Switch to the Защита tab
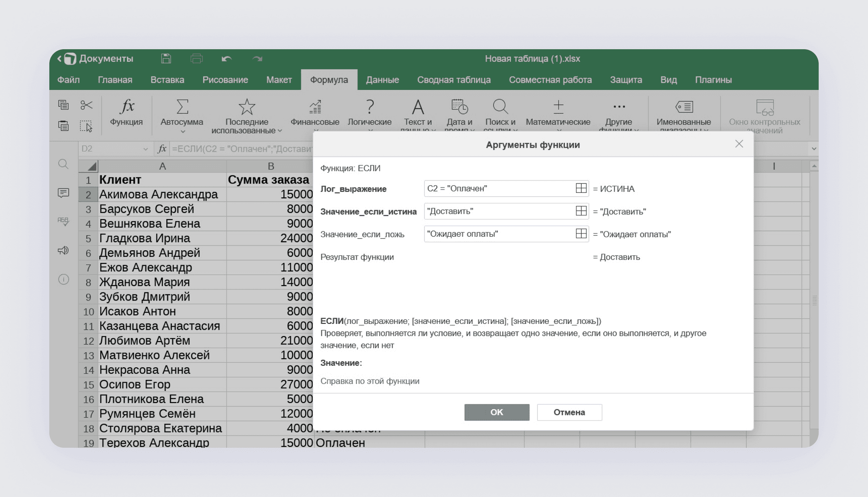Screen dimensions: 868x497 click(x=626, y=80)
